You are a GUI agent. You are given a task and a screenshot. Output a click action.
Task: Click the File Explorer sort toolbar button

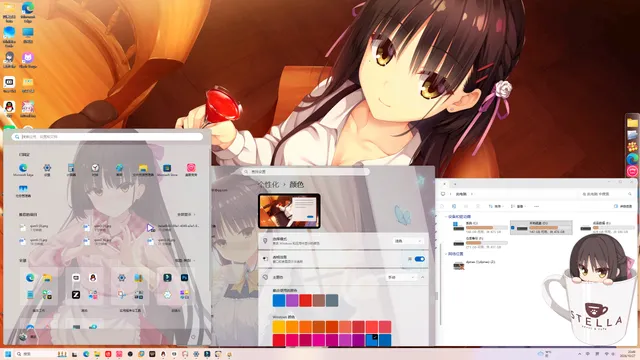495,207
